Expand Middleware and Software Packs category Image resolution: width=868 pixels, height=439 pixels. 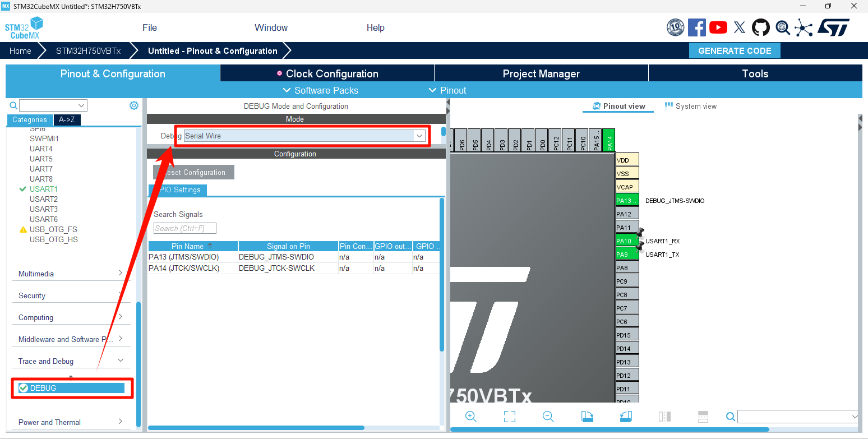(x=71, y=339)
